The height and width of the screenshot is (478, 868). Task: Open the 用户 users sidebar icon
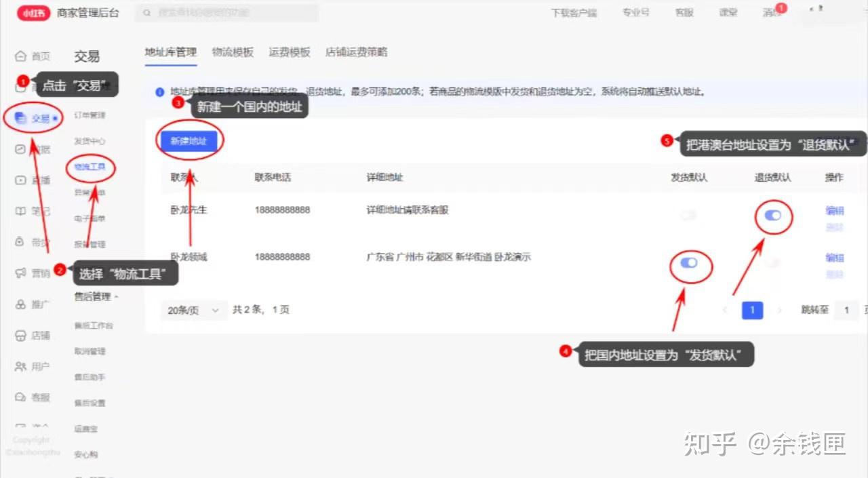20,366
